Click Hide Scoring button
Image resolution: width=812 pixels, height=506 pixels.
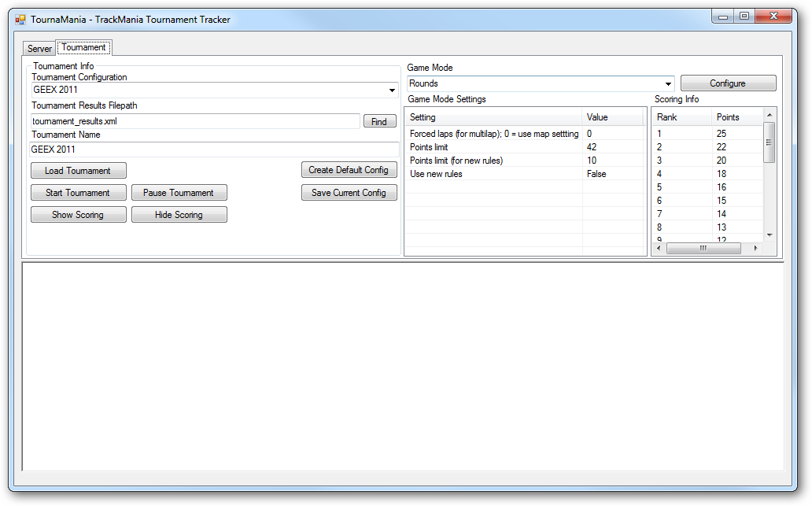point(179,215)
